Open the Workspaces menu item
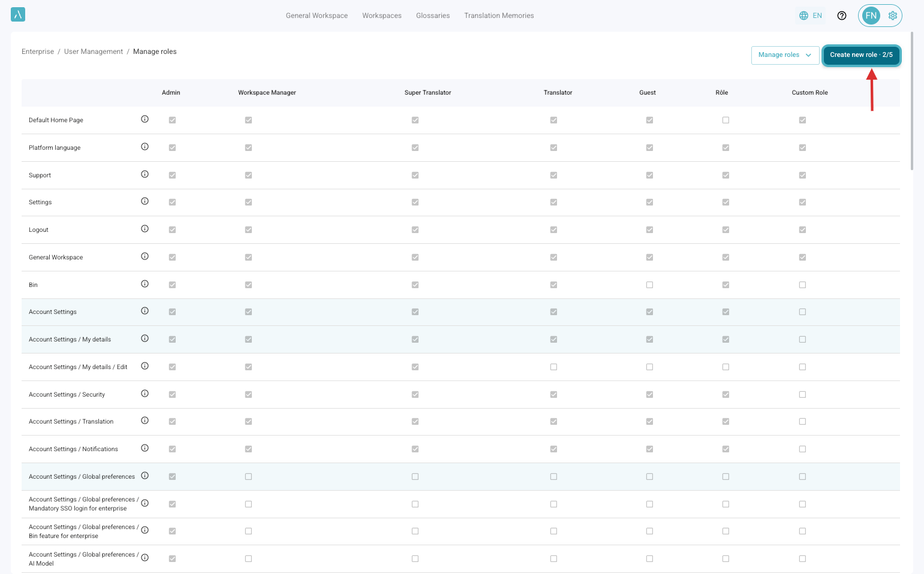The image size is (924, 574). tap(381, 16)
